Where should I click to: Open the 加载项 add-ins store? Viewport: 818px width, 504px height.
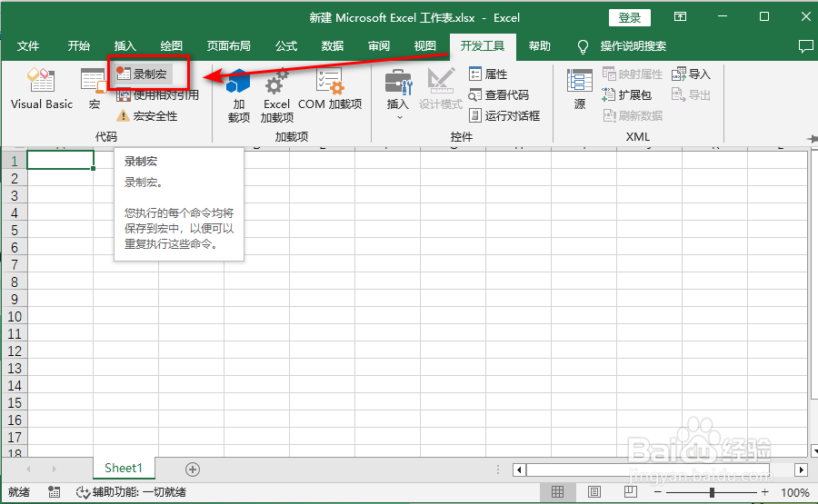pos(238,95)
